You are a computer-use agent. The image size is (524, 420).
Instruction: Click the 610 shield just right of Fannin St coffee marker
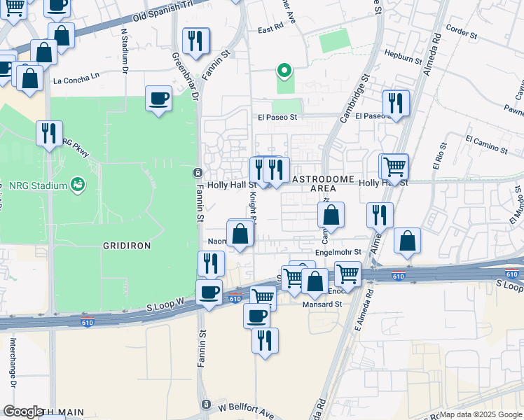[x=235, y=298]
